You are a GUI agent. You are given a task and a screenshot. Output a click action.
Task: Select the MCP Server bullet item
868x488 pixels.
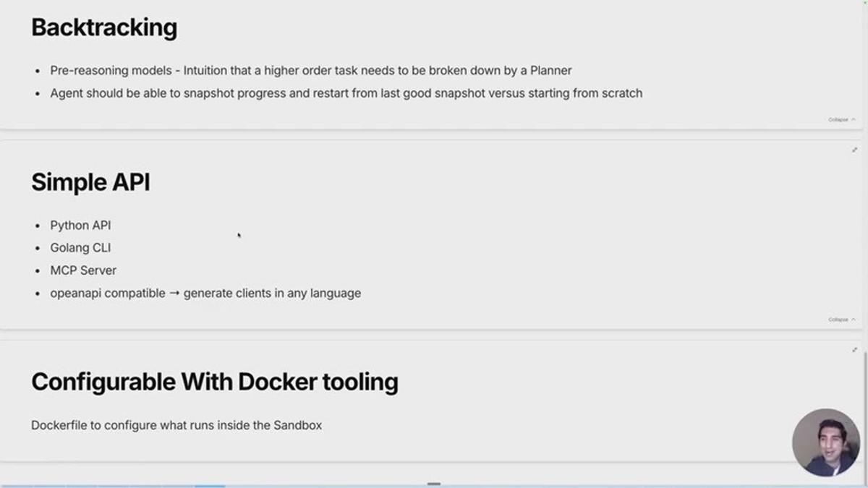pyautogui.click(x=83, y=270)
